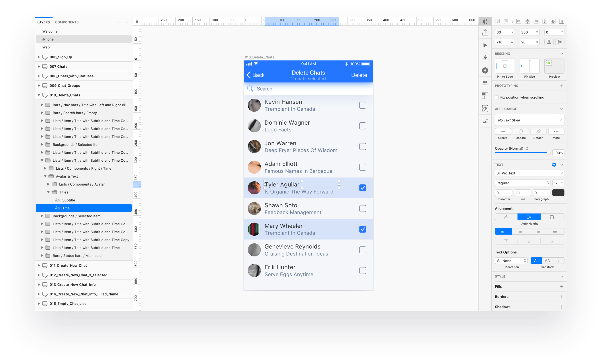This screenshot has width=602, height=364.
Task: Open the No Text Style dropdown
Action: pos(530,120)
